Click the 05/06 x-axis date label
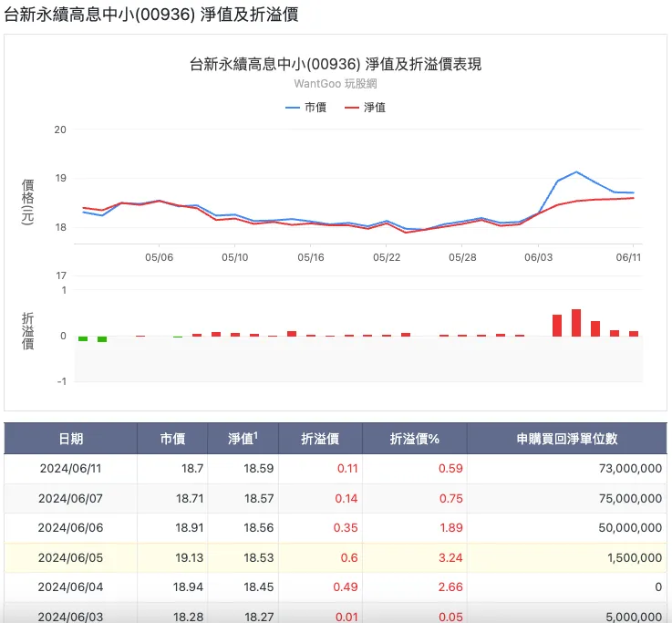Screen dimensions: 672x623 point(159,257)
